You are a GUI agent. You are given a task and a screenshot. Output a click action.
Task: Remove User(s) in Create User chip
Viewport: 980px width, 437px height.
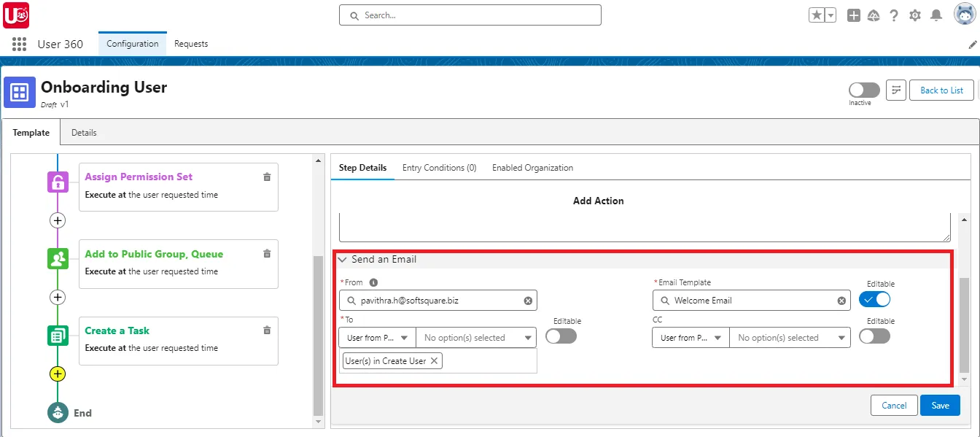pos(434,360)
